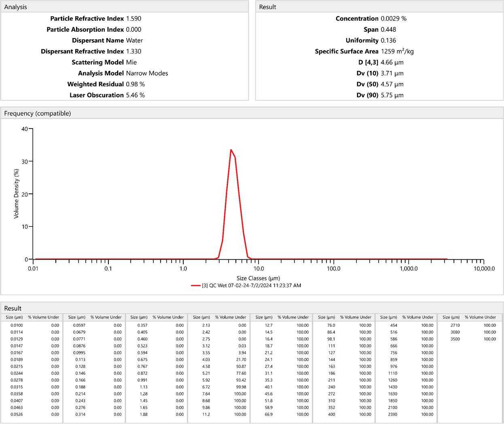
Task: Click the Analysis panel header
Action: click(x=15, y=7)
